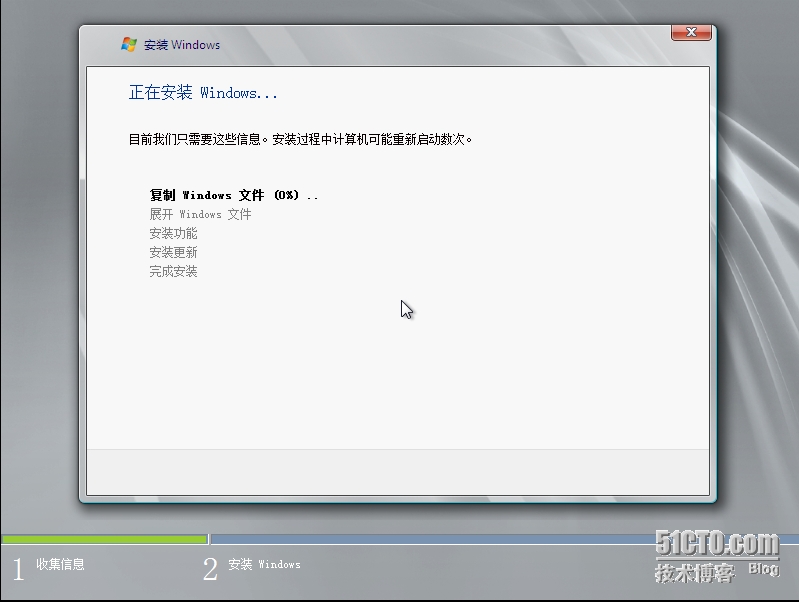Screen dimensions: 799x602
Task: Select the 安装功能 step
Action: coord(173,233)
